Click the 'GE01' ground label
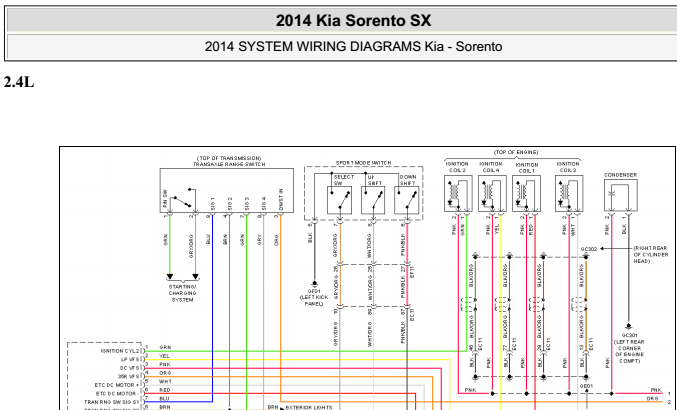677x410 pixels. 586,386
